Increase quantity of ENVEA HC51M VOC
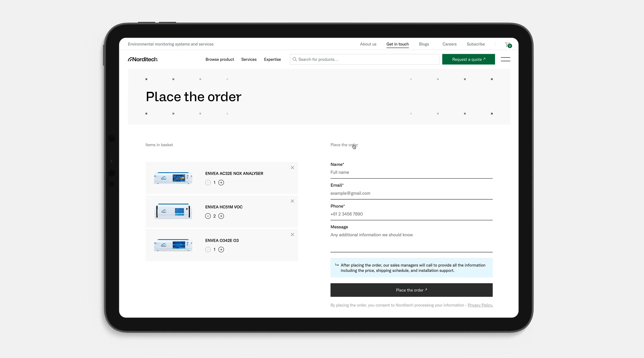 click(x=221, y=216)
